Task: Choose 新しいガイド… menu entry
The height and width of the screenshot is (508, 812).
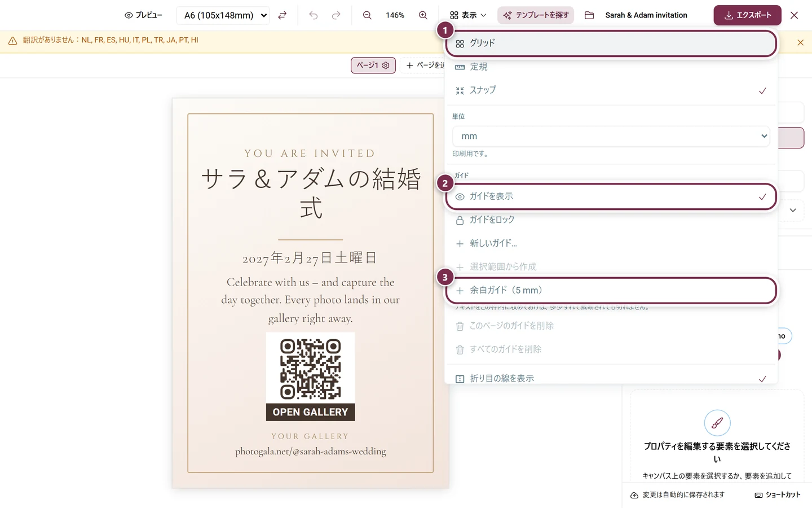Action: [x=611, y=243]
